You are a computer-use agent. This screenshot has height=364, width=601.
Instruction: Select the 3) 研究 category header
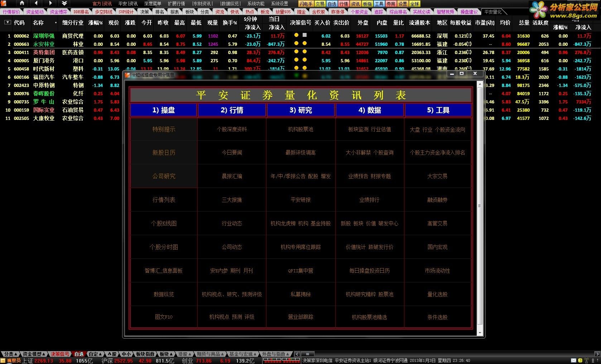(x=301, y=110)
